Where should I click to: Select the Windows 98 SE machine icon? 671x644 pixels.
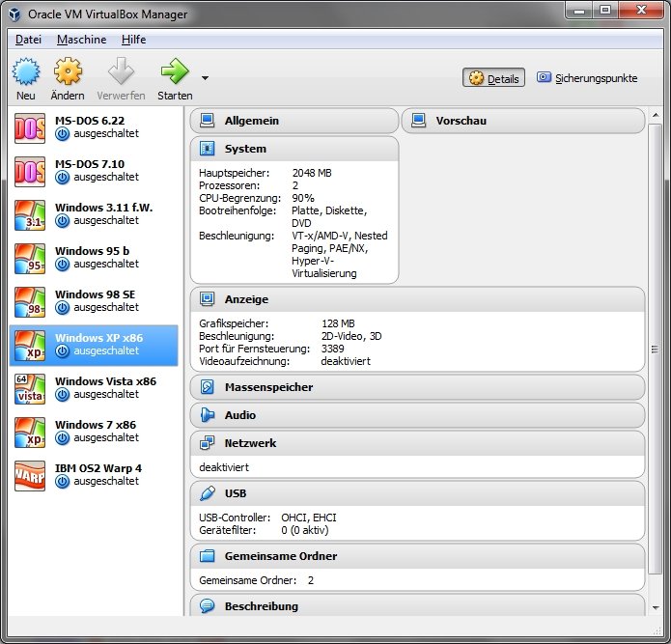tap(30, 301)
